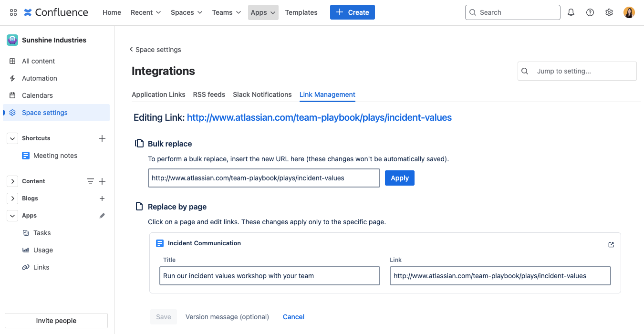Select the Calendars item in sidebar
Viewport: 644px width, 334px height.
[38, 95]
